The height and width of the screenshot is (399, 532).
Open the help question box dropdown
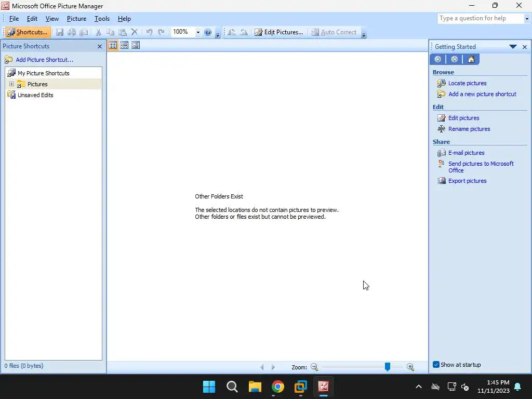point(527,19)
